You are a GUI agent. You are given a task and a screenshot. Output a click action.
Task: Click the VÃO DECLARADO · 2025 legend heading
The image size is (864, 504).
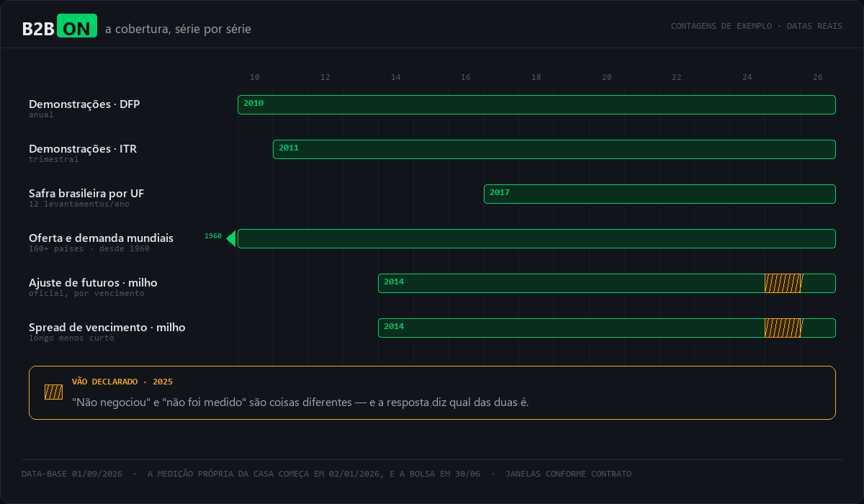(x=122, y=382)
